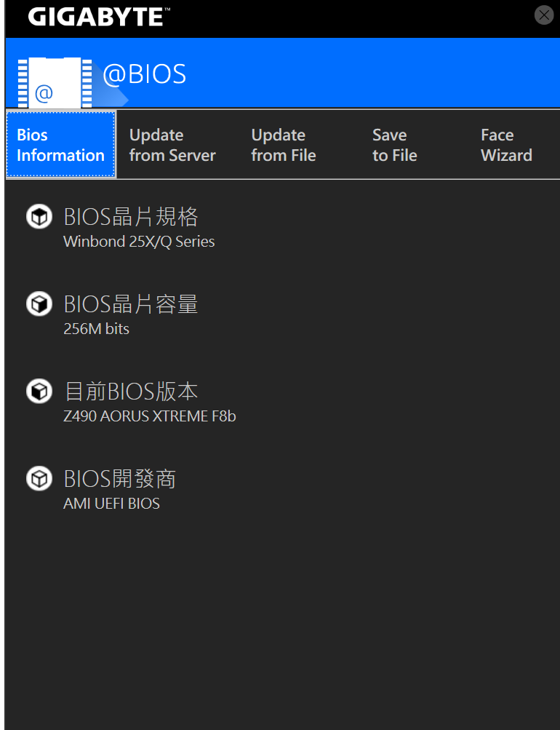Click the @BIOS chip logo icon

(55, 83)
